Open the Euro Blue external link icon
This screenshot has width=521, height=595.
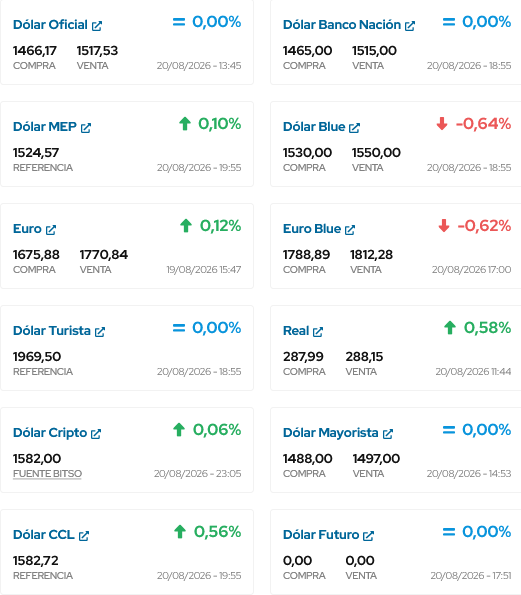click(350, 230)
